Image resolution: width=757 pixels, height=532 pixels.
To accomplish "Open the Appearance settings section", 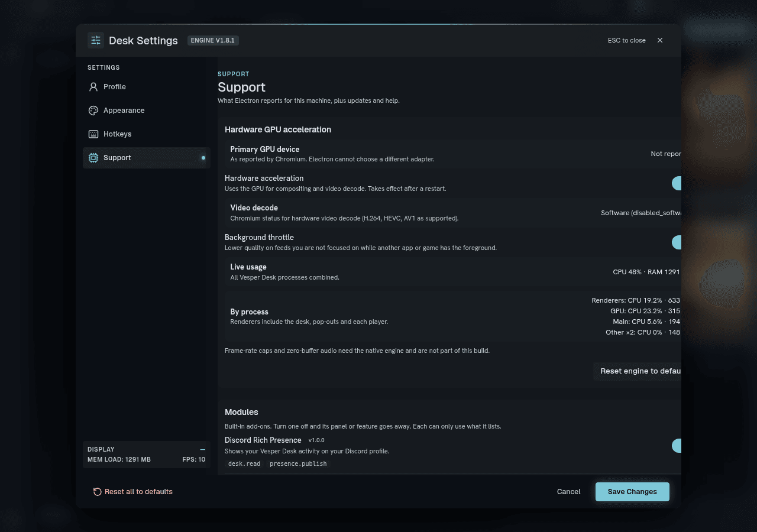I will point(147,111).
